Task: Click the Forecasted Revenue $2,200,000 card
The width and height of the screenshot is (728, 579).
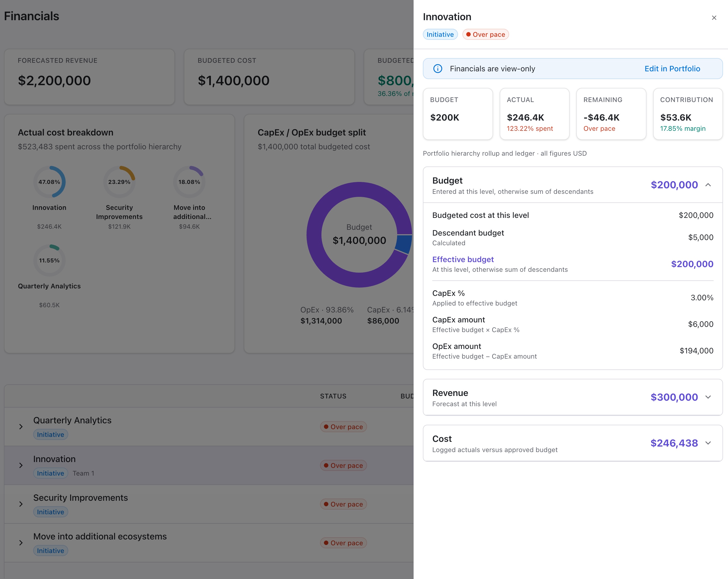Action: pos(90,77)
